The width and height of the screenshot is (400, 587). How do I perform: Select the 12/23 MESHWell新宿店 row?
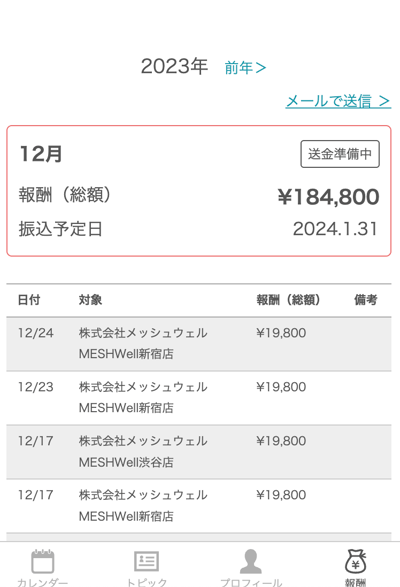point(199,398)
